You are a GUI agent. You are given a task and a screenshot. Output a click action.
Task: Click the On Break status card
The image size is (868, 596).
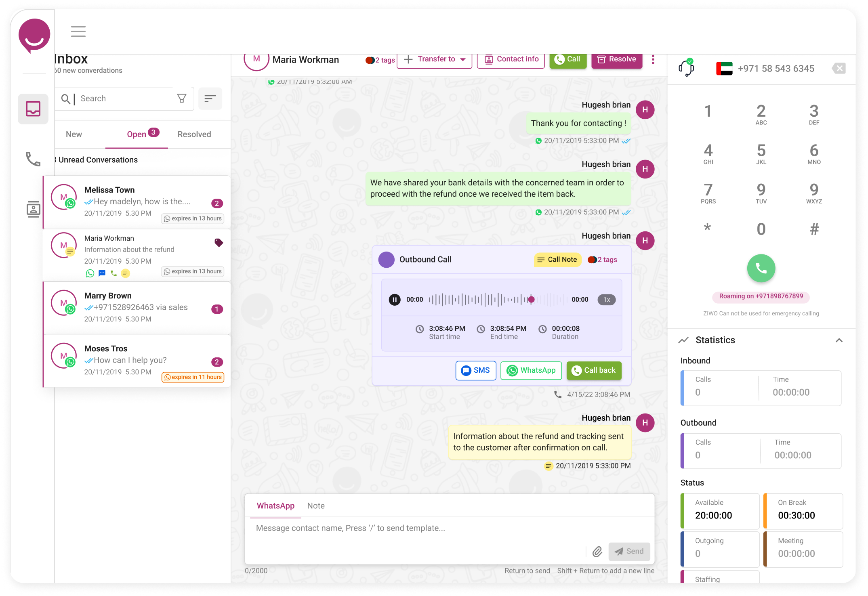click(803, 511)
